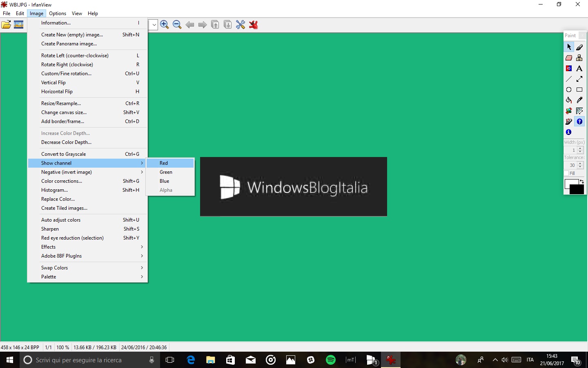This screenshot has height=368, width=588.
Task: Open the Options menu
Action: click(58, 13)
